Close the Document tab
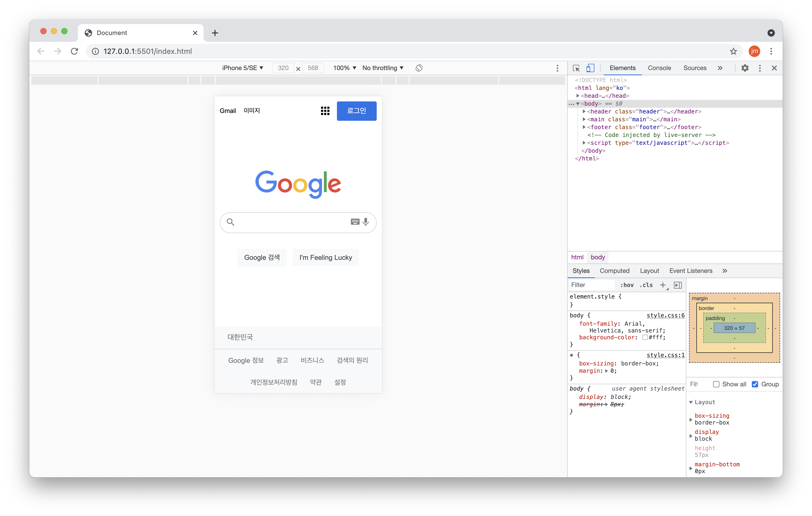812x516 pixels. (195, 33)
